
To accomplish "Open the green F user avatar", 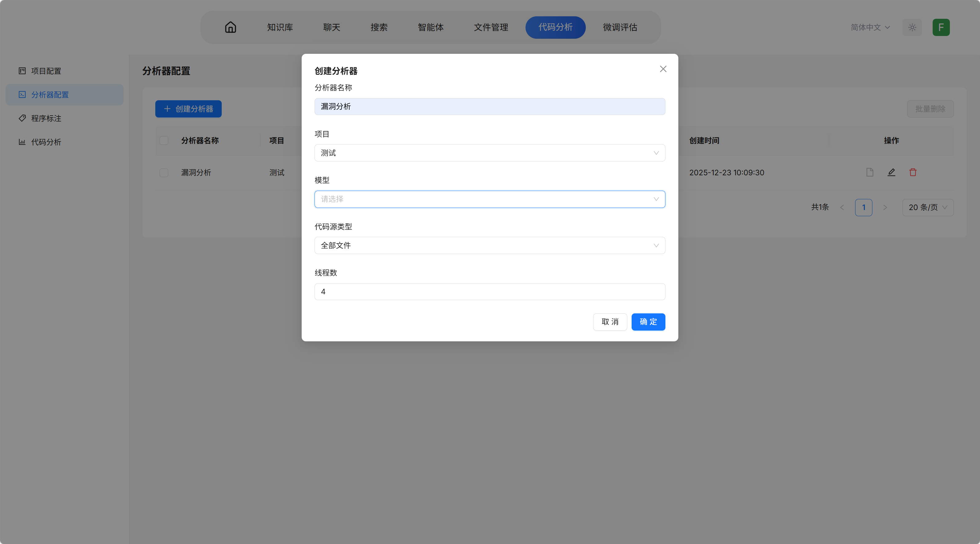I will pos(941,27).
